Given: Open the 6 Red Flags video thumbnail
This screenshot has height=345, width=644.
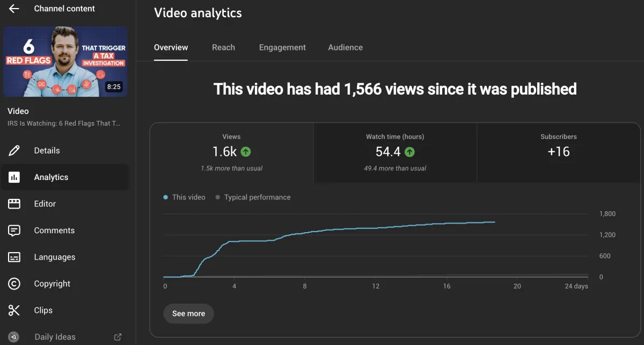Looking at the screenshot, I should (x=65, y=62).
